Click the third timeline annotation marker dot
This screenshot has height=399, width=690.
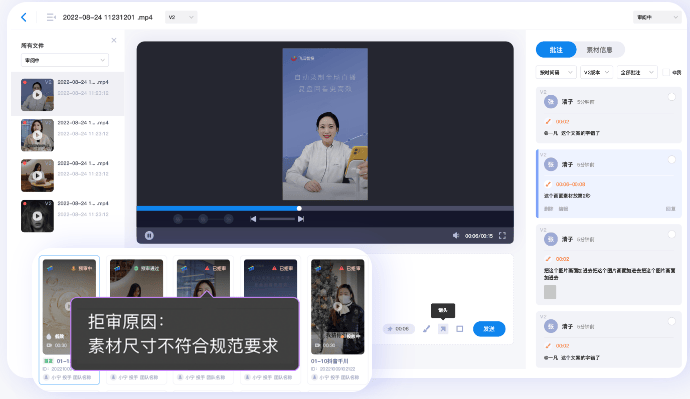pyautogui.click(x=228, y=219)
